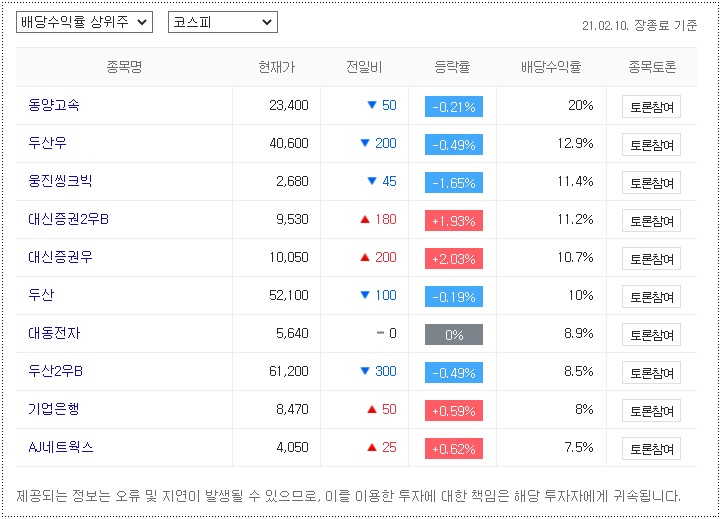
Task: Open the 대신증권우 stock link
Action: [x=60, y=257]
